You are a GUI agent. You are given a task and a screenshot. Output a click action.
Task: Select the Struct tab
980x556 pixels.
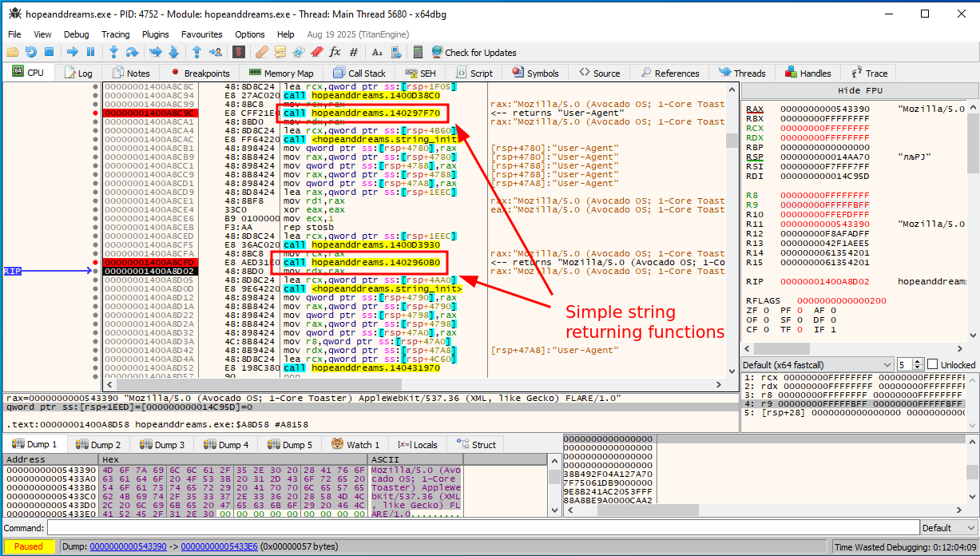pos(476,445)
